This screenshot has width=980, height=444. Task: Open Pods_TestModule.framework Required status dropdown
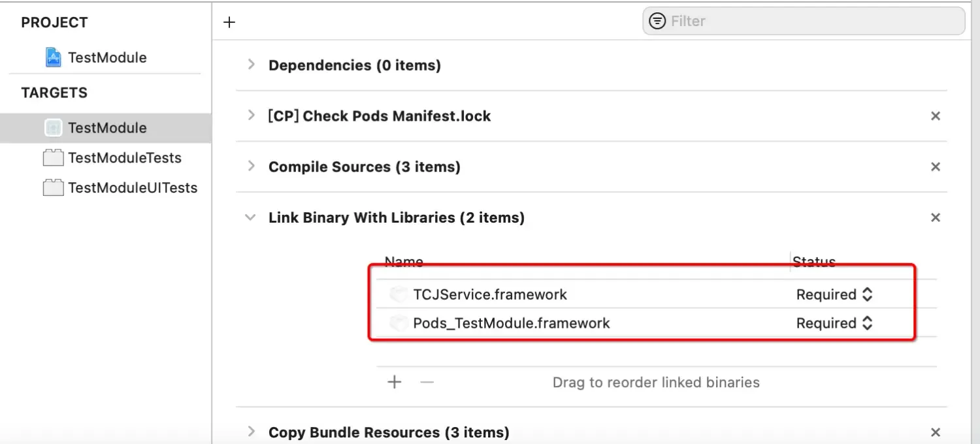[834, 323]
